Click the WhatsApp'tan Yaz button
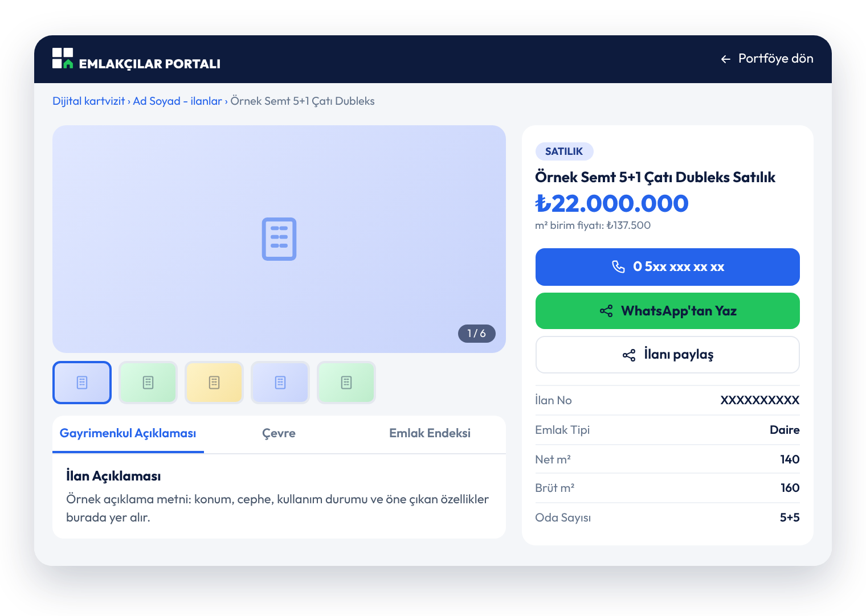The image size is (866, 616). pos(668,311)
